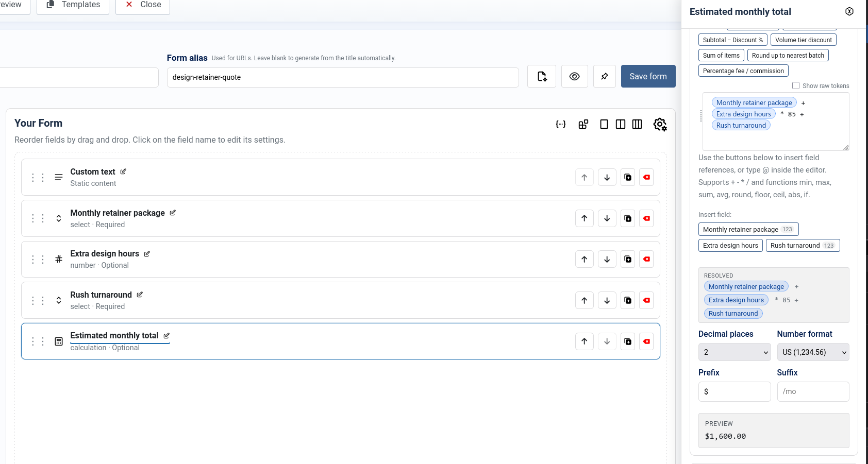868x464 pixels.
Task: Grab drag handle of Custom text row
Action: (x=38, y=177)
